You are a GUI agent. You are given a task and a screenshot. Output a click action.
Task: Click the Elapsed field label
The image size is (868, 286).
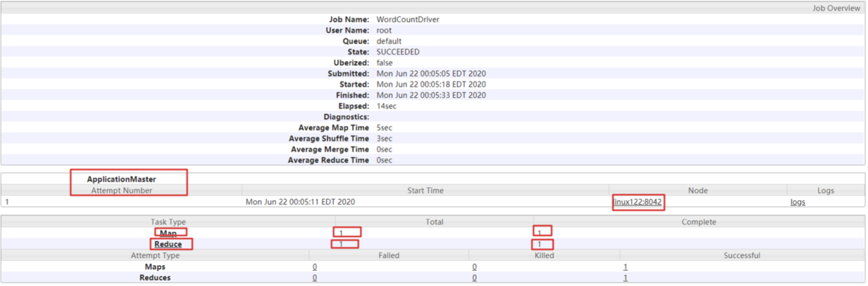coord(354,106)
